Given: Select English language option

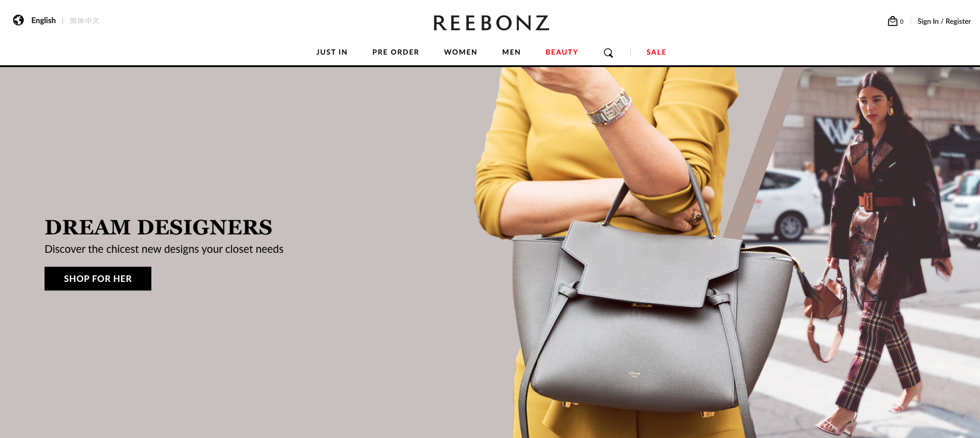Looking at the screenshot, I should pyautogui.click(x=43, y=20).
